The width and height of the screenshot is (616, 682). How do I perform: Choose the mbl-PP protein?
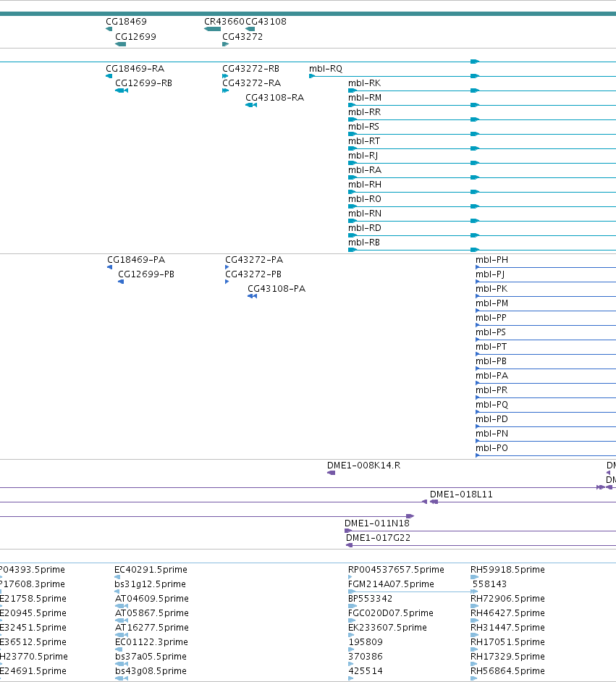[x=491, y=318]
